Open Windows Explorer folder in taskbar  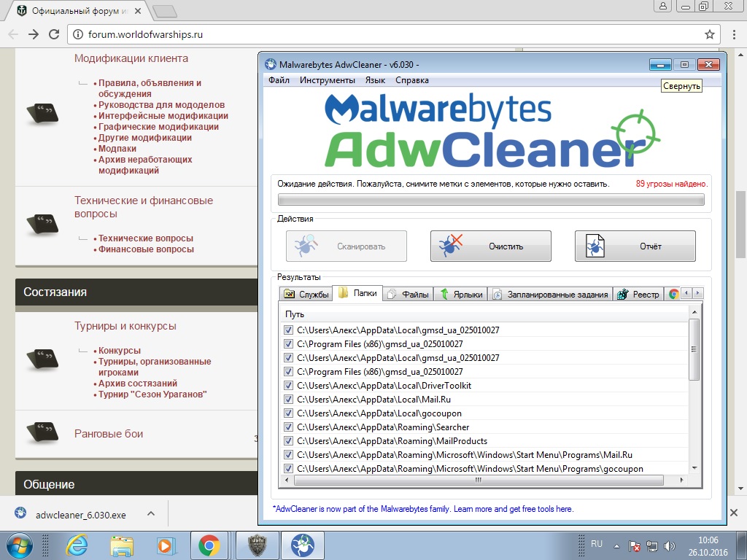(x=122, y=545)
